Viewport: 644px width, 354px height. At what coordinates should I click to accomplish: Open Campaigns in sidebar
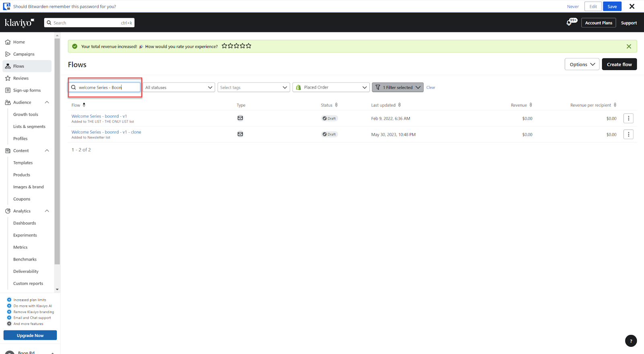[27, 54]
